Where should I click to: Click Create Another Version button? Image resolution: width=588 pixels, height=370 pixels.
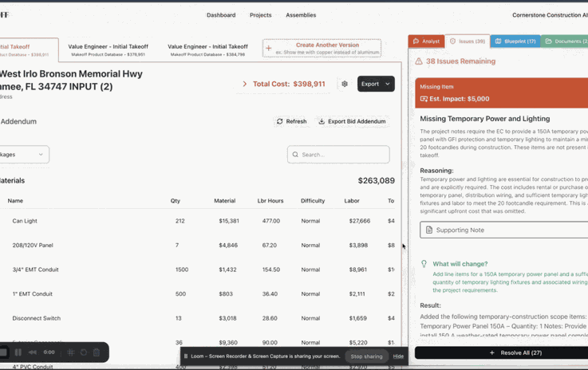tap(322, 49)
